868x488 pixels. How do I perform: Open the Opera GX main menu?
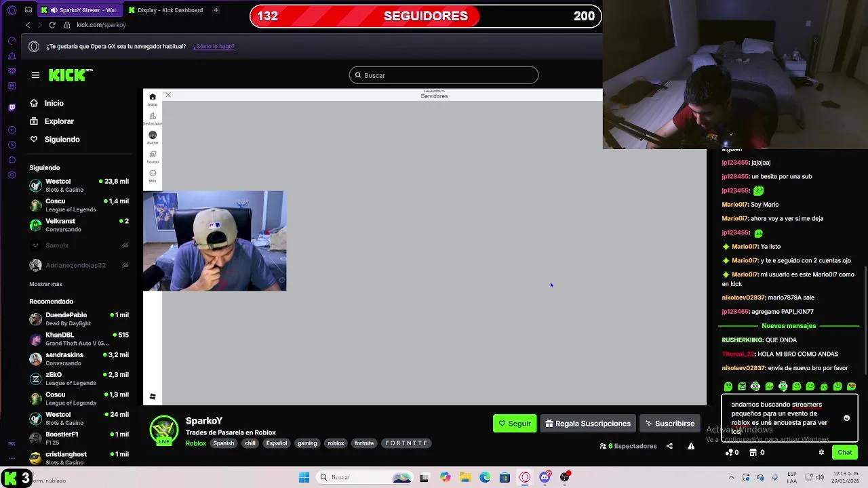(x=12, y=10)
